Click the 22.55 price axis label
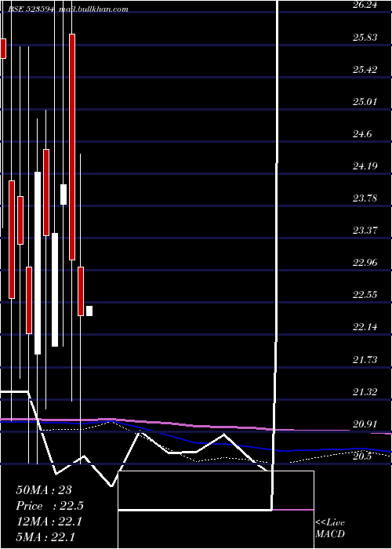This screenshot has width=392, height=549. point(365,295)
